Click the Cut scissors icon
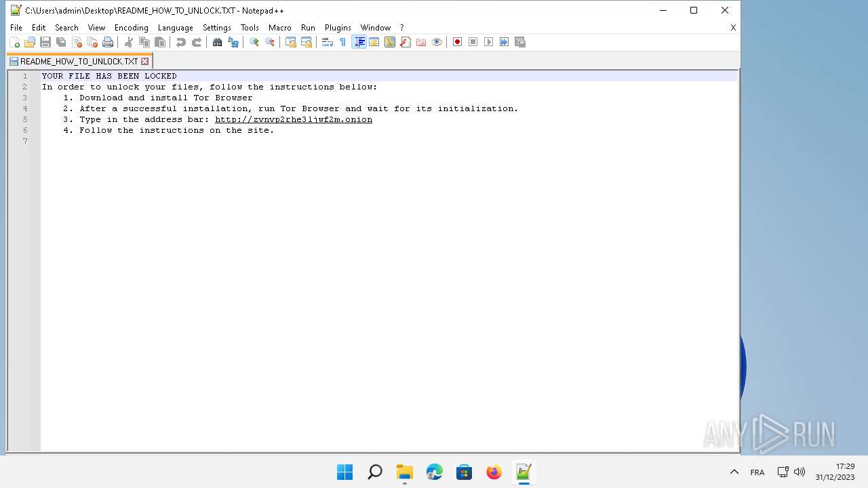This screenshot has width=868, height=488. click(x=128, y=42)
